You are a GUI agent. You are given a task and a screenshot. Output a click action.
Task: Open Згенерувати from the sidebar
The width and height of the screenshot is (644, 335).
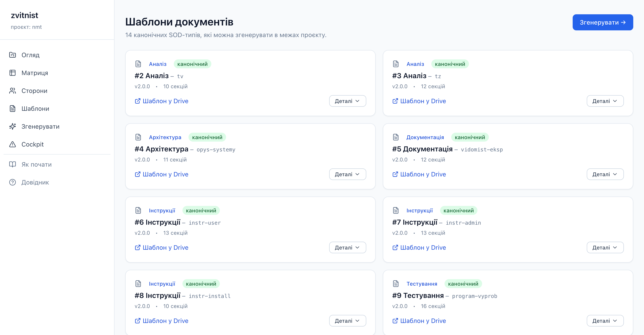pos(57,127)
